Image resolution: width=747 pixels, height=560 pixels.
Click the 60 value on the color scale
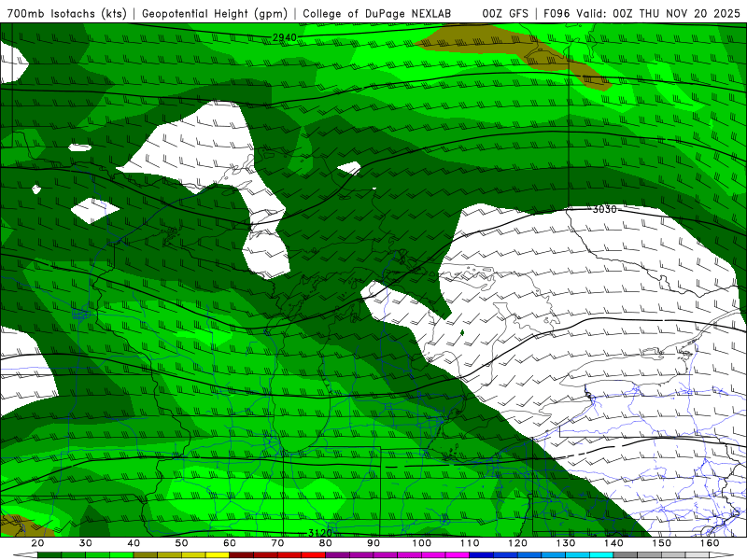230,543
